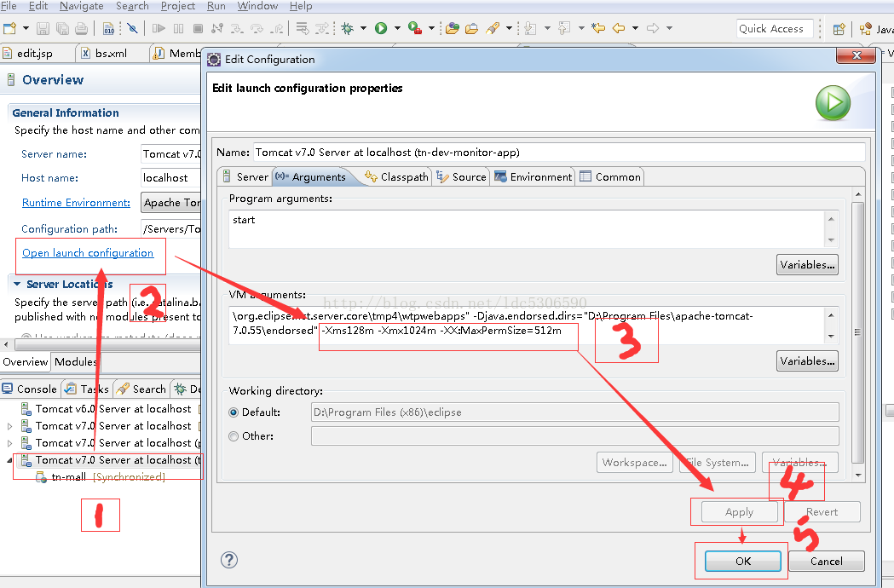Click the Save All icon
The width and height of the screenshot is (894, 588).
coord(62,28)
